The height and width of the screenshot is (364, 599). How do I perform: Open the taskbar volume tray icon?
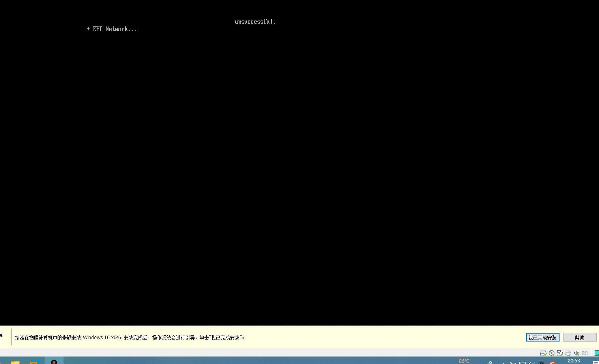pyautogui.click(x=532, y=362)
